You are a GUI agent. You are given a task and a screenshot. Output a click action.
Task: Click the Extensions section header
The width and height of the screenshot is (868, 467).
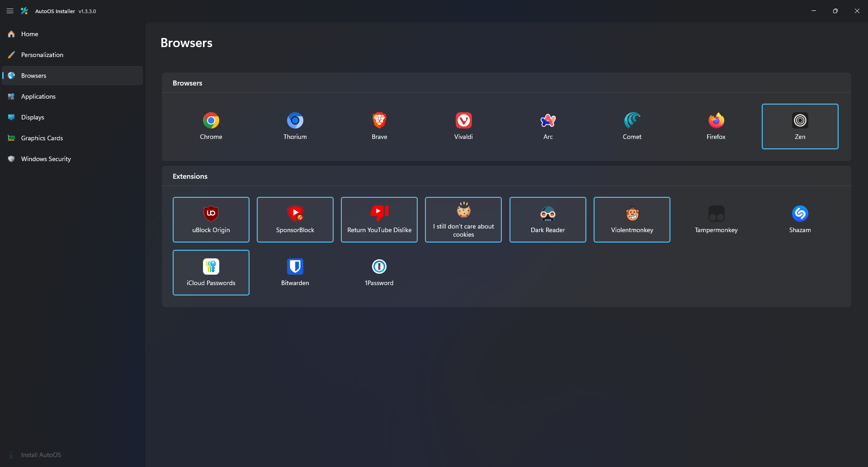click(x=190, y=176)
